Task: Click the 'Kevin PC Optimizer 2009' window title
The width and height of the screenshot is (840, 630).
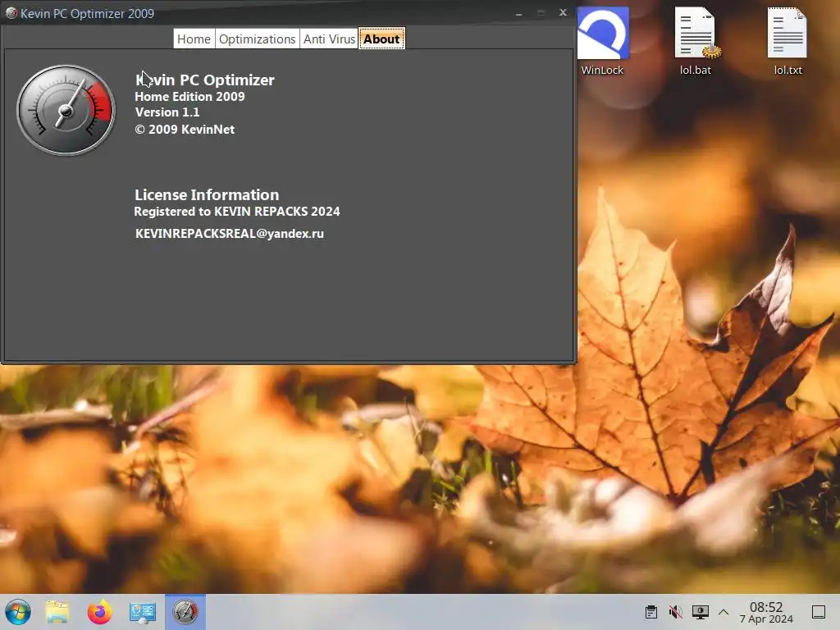Action: click(87, 13)
